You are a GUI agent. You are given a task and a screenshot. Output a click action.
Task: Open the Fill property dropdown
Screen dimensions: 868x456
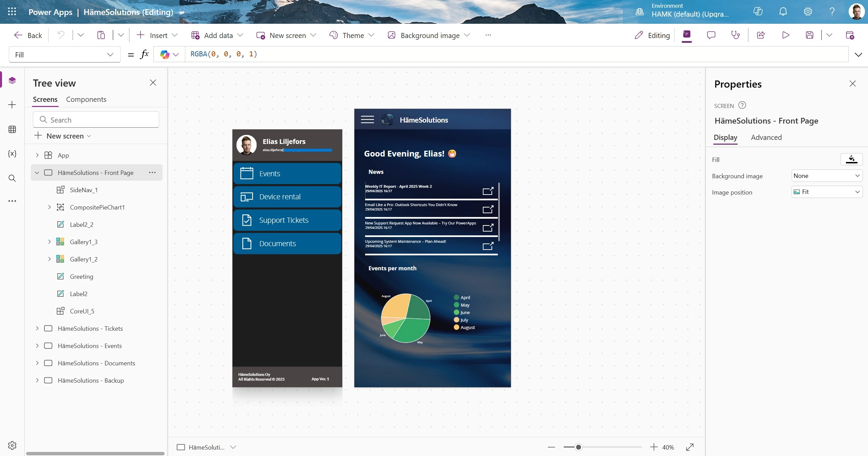pyautogui.click(x=64, y=55)
